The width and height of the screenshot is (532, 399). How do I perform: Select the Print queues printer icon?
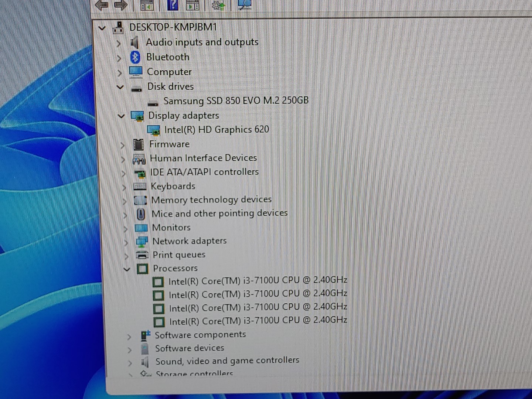142,255
